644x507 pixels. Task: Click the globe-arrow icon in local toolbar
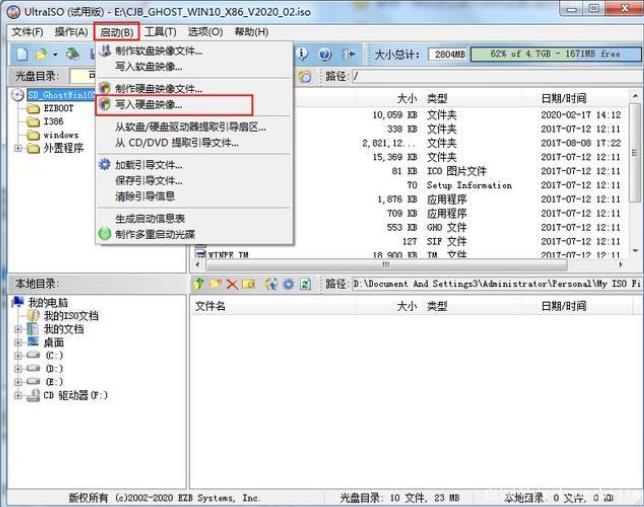271,284
